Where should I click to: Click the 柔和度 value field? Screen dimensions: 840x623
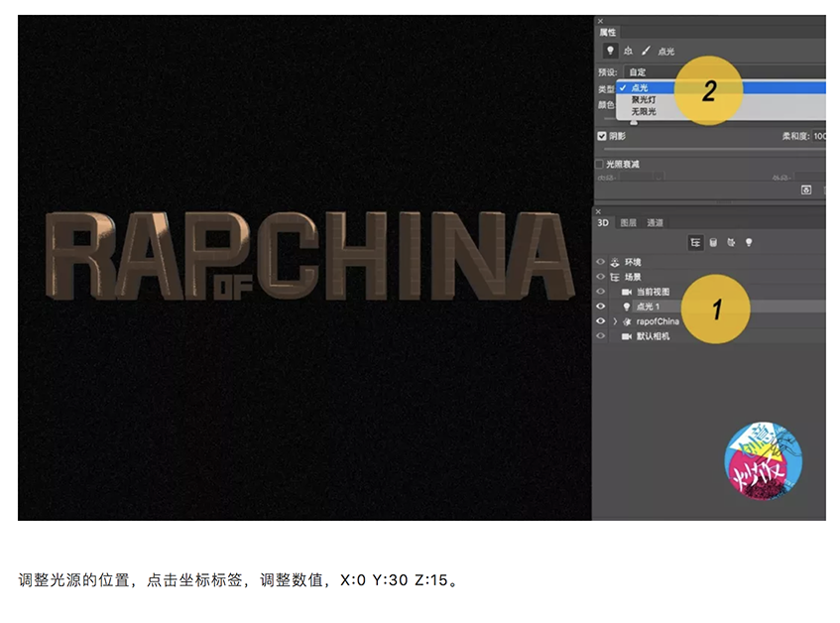pos(819,136)
